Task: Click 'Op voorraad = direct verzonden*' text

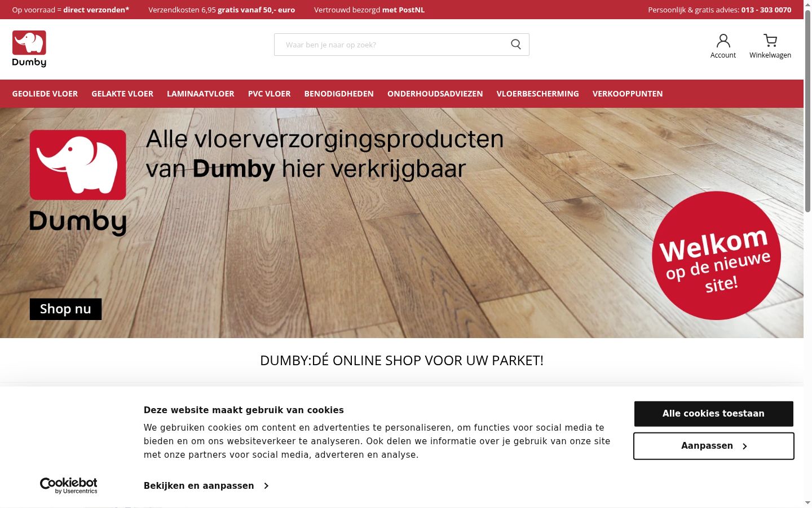Action: coord(70,10)
